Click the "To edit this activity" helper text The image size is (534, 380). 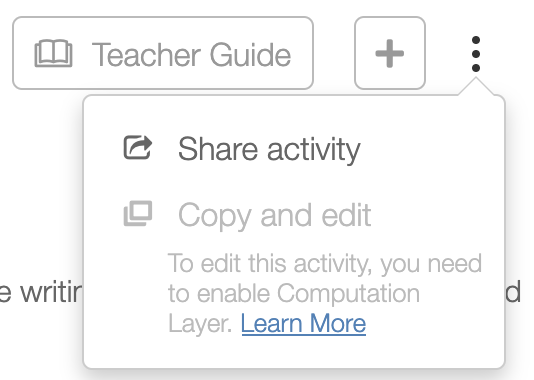coord(325,293)
